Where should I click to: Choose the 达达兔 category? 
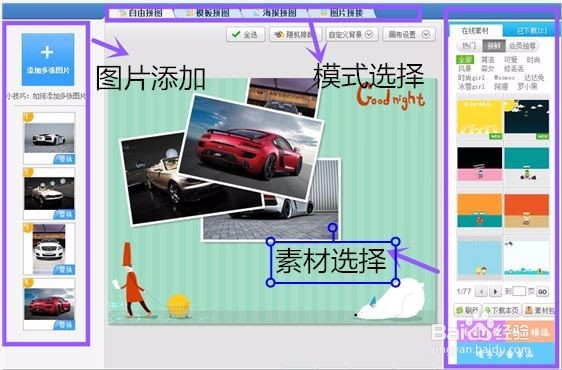tap(534, 77)
